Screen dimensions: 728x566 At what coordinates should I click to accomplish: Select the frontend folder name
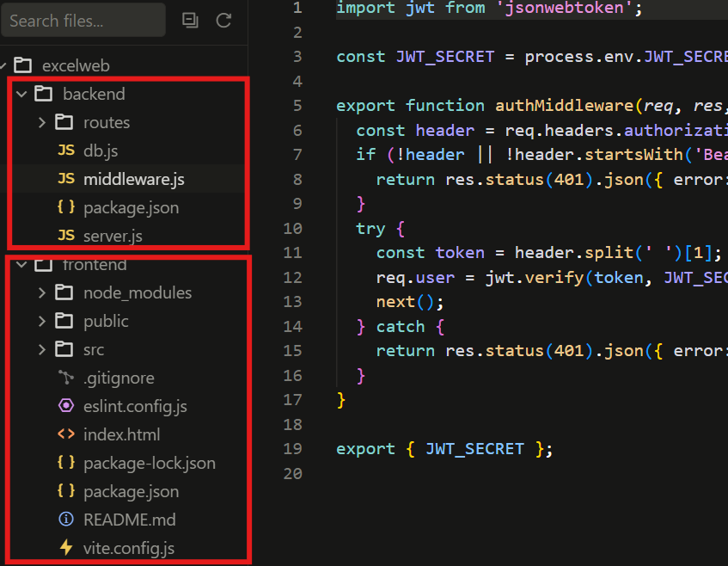click(x=95, y=264)
